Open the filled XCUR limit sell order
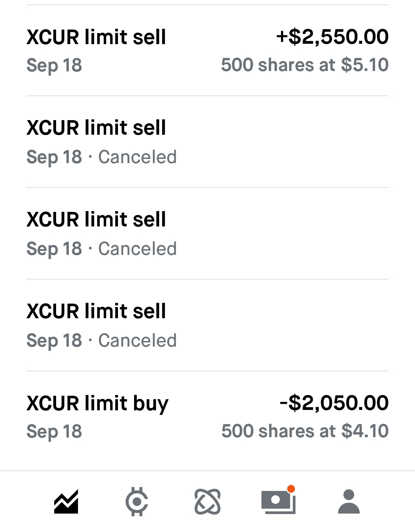Viewport: 415px width, 532px height. tap(96, 37)
